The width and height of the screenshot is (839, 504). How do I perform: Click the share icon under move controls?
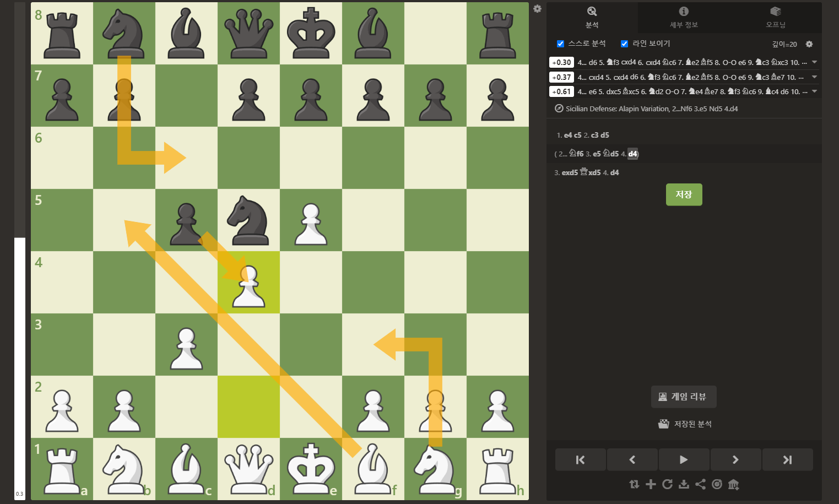[700, 484]
